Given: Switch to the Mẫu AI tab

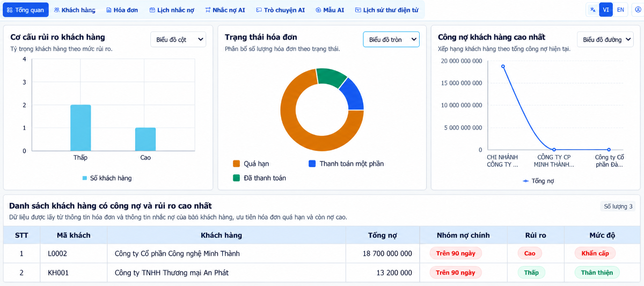Looking at the screenshot, I should tap(330, 10).
